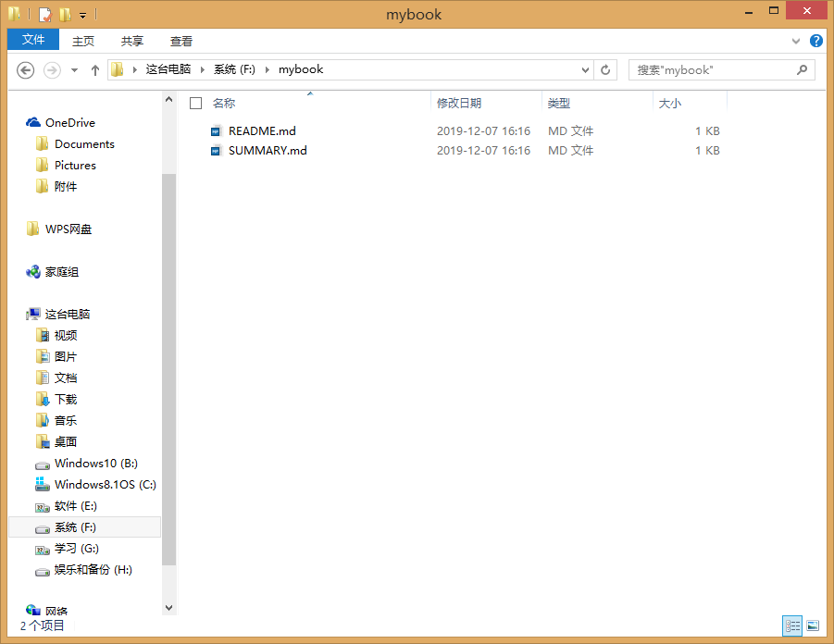Image resolution: width=834 pixels, height=644 pixels.
Task: Open WPS网盘 in navigation pane
Action: [x=68, y=229]
